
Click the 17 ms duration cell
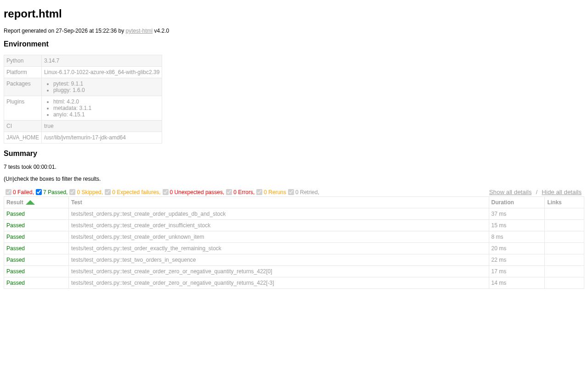tap(517, 271)
